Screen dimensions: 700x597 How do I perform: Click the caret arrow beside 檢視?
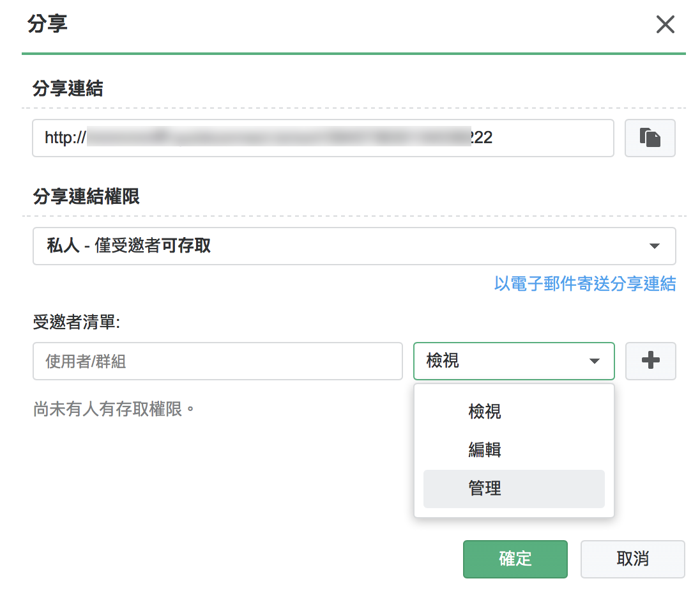coord(594,362)
